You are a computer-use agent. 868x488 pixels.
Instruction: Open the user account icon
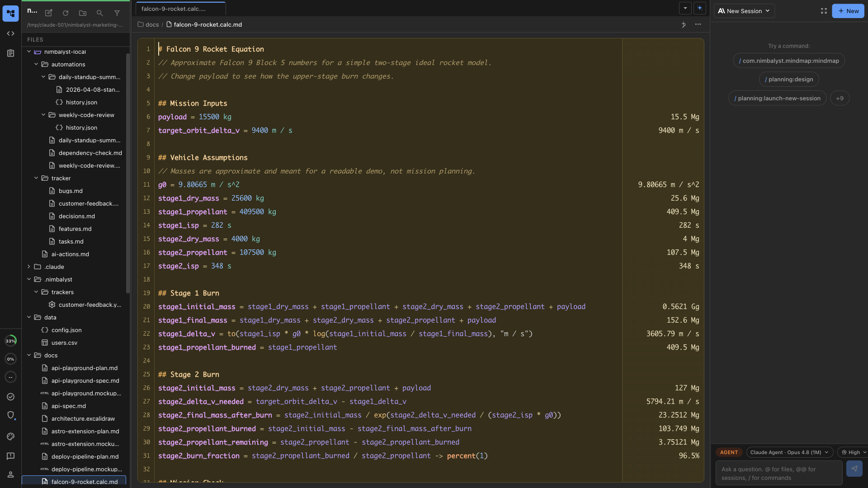pos(10,474)
